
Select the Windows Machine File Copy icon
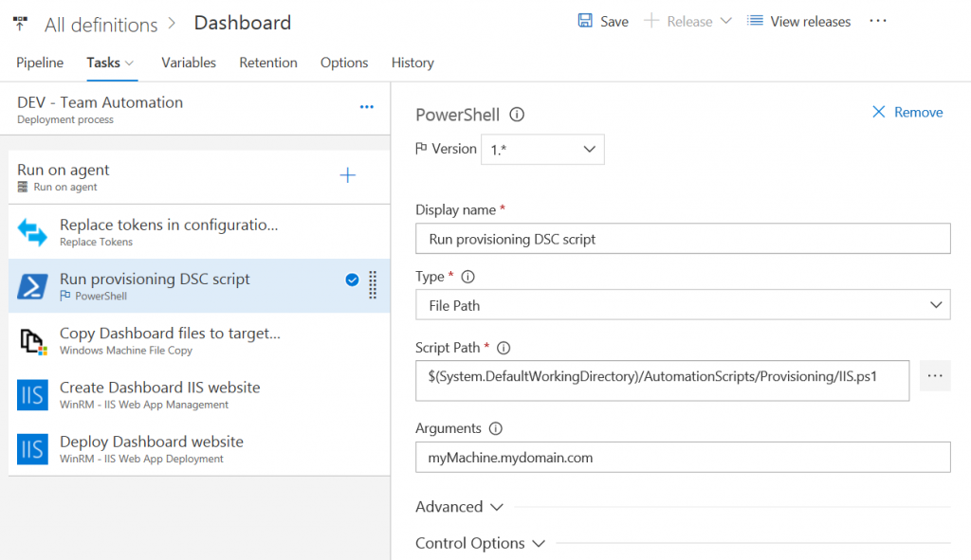pyautogui.click(x=32, y=341)
